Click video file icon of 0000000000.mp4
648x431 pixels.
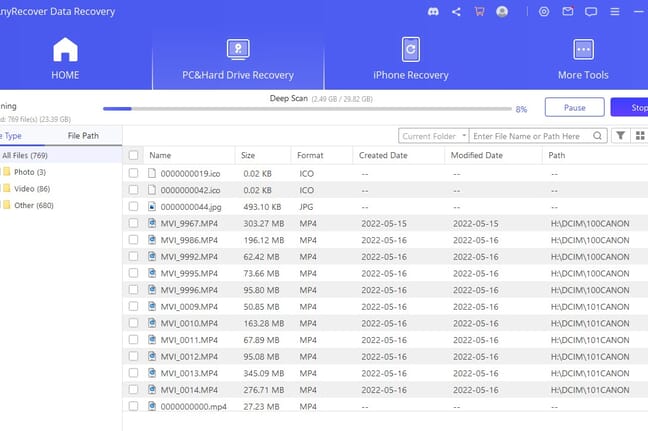(152, 406)
